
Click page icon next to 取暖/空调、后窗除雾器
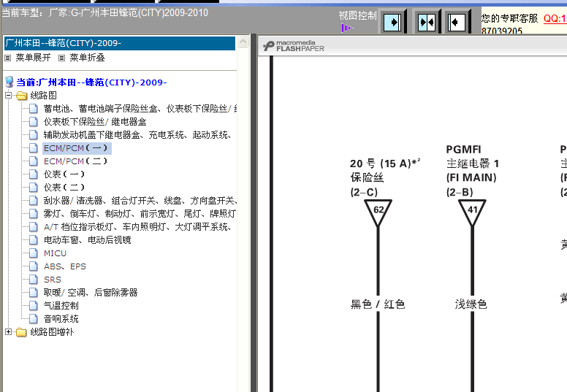(34, 293)
